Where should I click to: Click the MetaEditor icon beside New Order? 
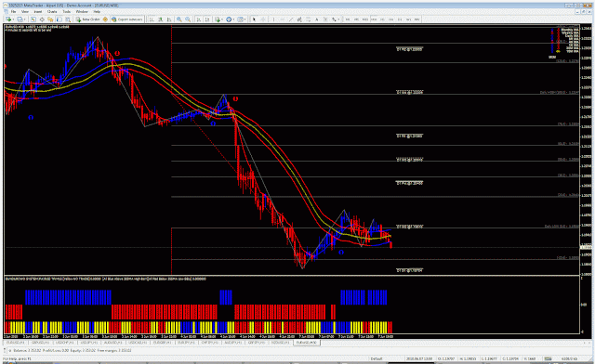click(105, 19)
